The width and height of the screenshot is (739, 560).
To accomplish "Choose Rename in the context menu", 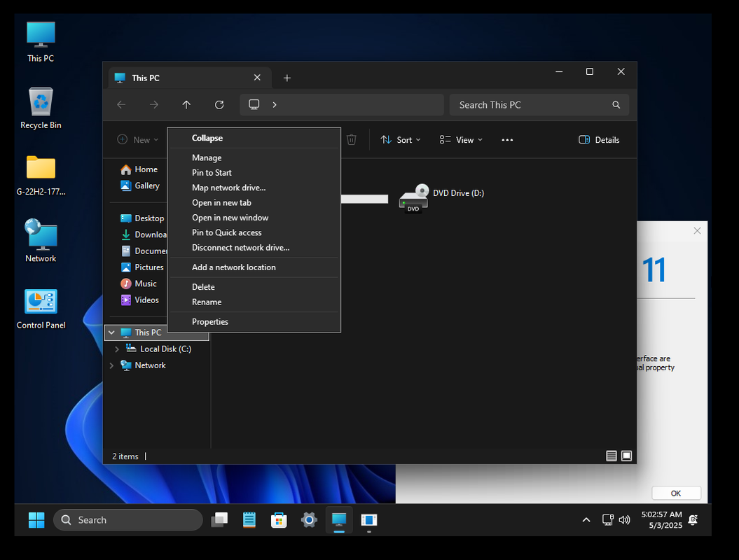I will pyautogui.click(x=254, y=302).
